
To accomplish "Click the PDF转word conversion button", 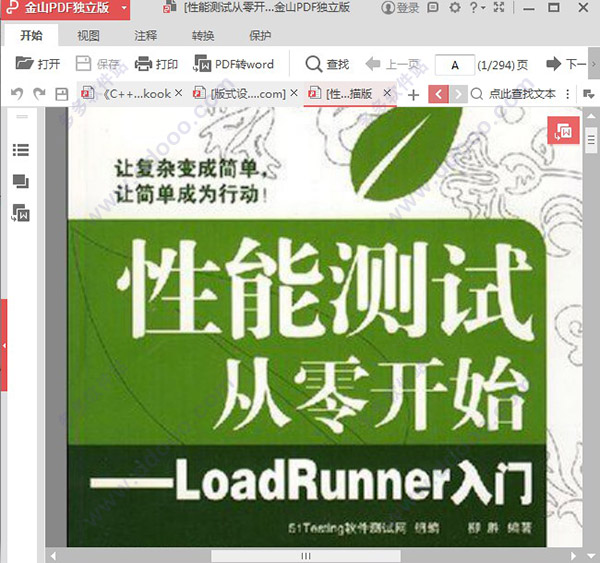I will coord(233,64).
